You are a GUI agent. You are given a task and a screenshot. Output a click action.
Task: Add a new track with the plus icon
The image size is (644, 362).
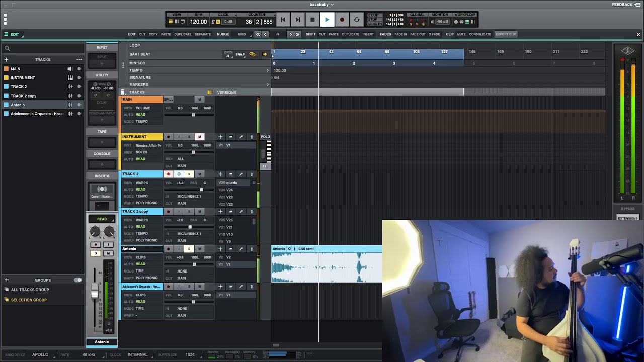(7, 60)
